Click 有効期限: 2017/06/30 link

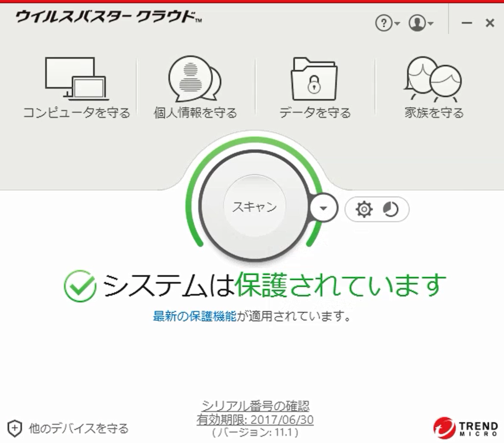255,420
